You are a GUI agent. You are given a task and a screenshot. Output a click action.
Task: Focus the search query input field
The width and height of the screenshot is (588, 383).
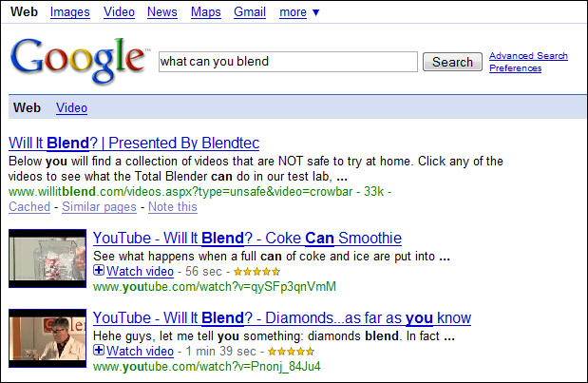(288, 62)
